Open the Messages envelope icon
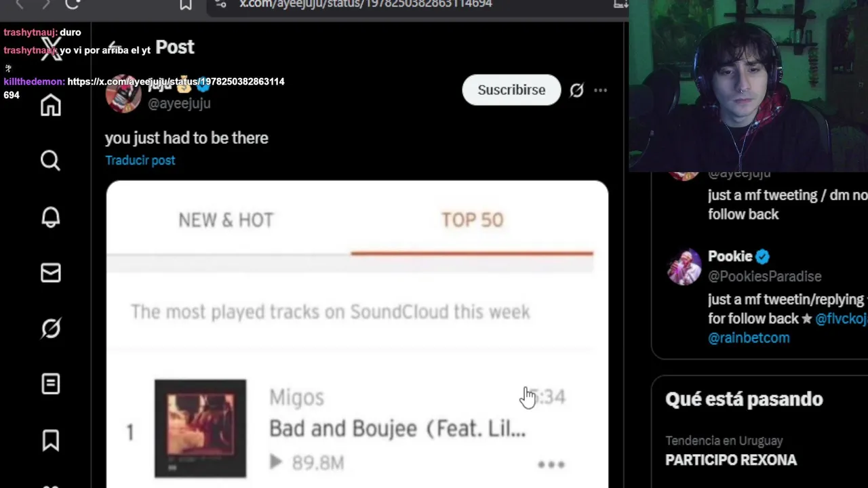Image resolution: width=868 pixels, height=488 pixels. coord(50,272)
